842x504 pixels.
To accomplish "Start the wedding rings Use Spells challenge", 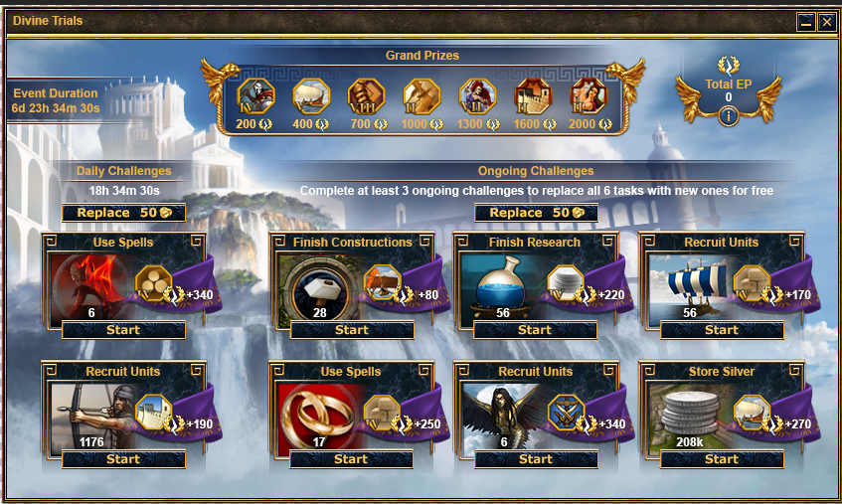I will click(351, 459).
